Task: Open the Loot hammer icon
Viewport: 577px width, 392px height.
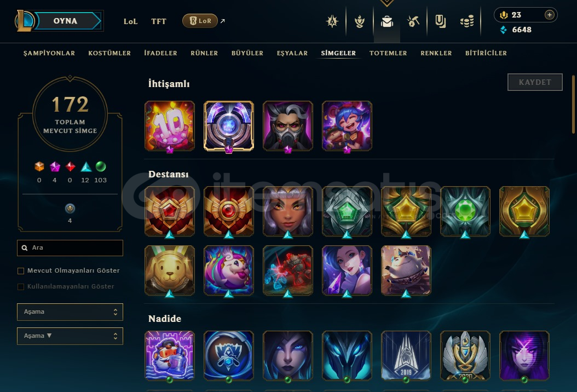Action: click(x=413, y=22)
